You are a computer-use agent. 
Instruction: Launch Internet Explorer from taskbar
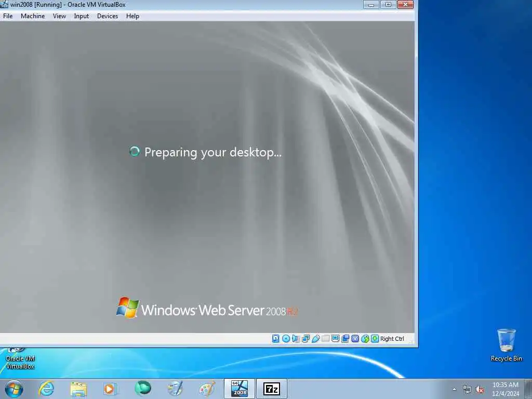point(46,389)
